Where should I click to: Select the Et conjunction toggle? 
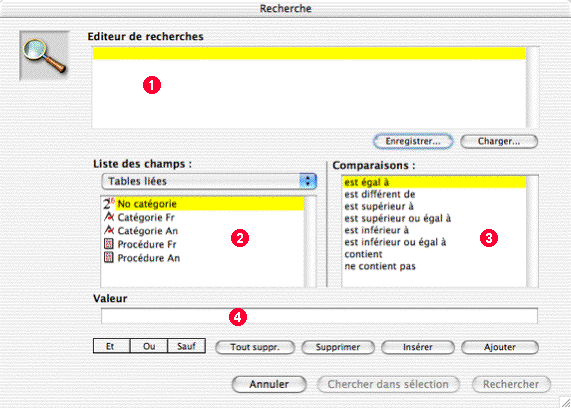111,346
